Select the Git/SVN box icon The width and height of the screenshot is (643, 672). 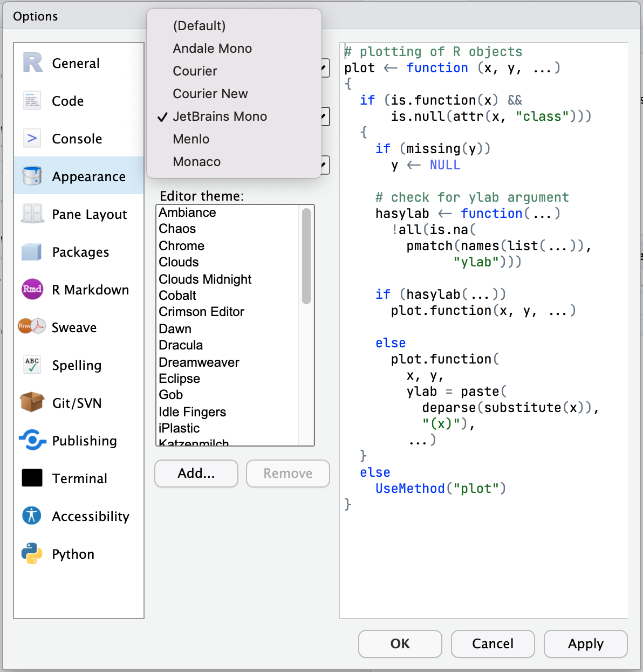tap(32, 403)
